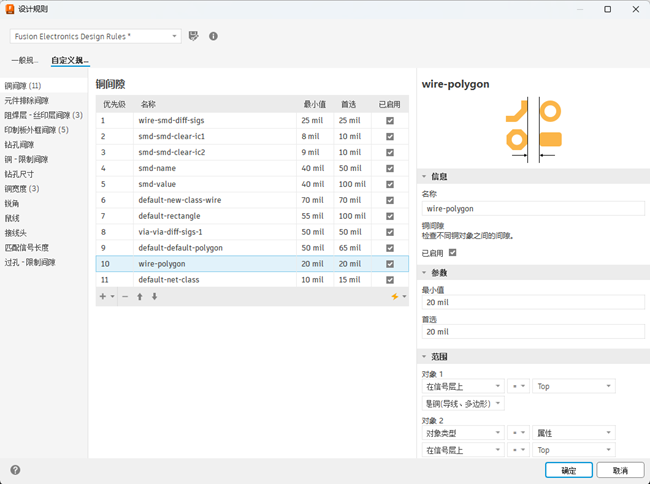This screenshot has height=484, width=650.
Task: Select the default-net-class rule row
Action: pyautogui.click(x=252, y=280)
